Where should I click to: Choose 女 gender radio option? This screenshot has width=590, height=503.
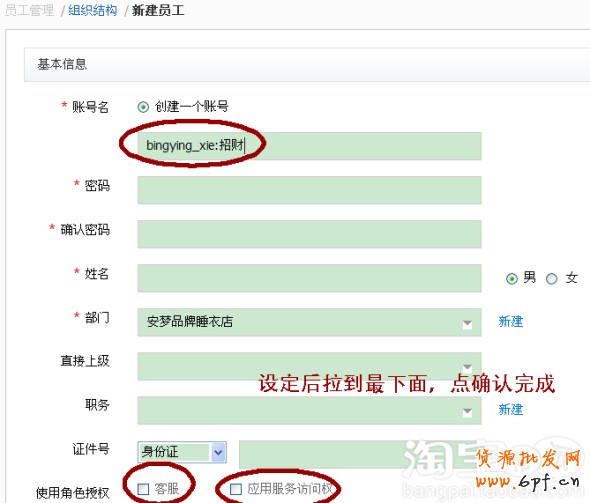click(x=551, y=279)
